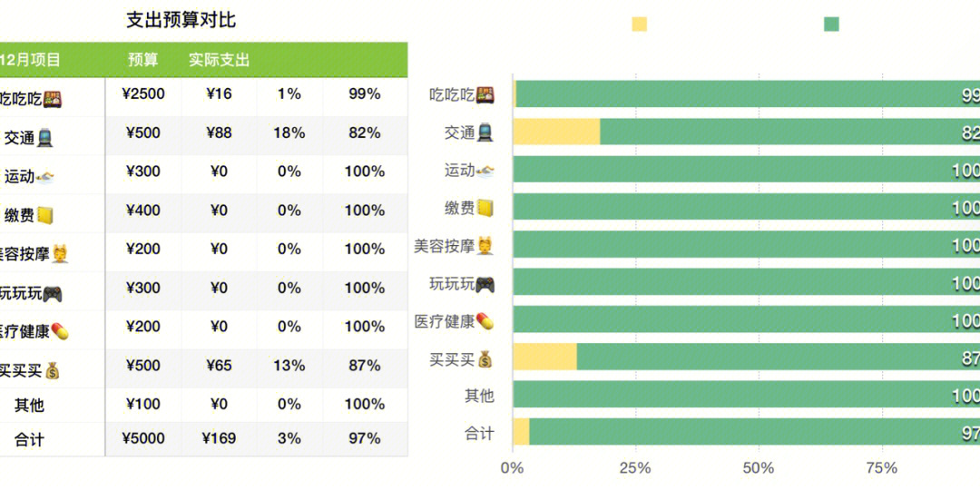Click the game controller emoji beside 玩玩玩 chart label
Screen dimensions: 980x490
coord(485,285)
